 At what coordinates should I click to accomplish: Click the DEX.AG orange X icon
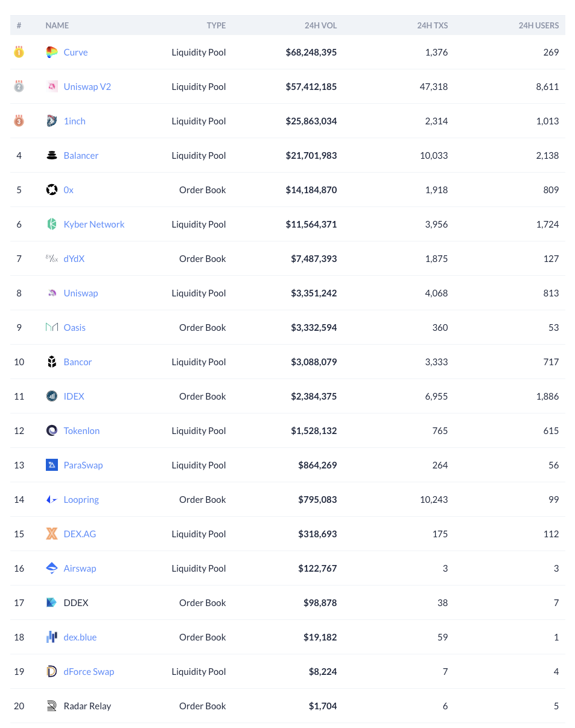52,534
